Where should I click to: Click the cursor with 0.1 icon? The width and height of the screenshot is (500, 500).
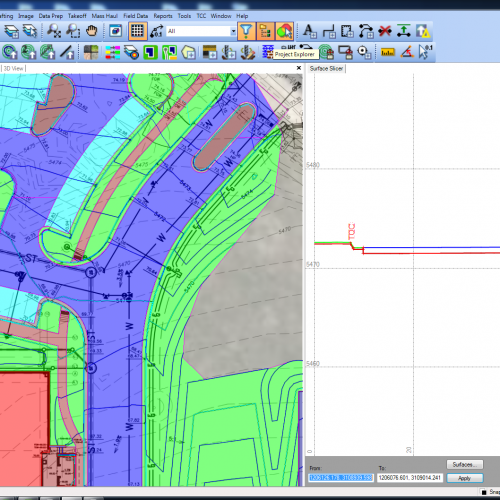click(x=425, y=52)
